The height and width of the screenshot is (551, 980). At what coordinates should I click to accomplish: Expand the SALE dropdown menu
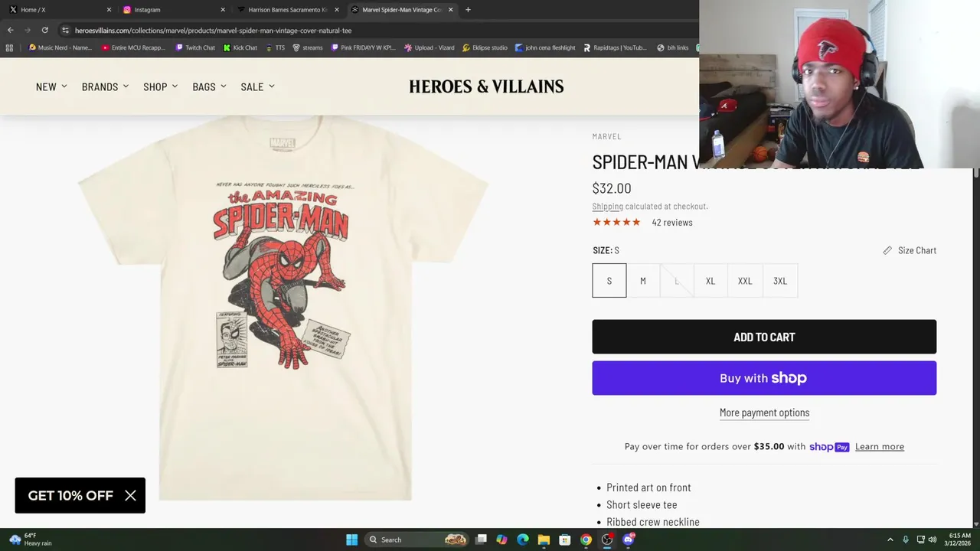pyautogui.click(x=257, y=86)
